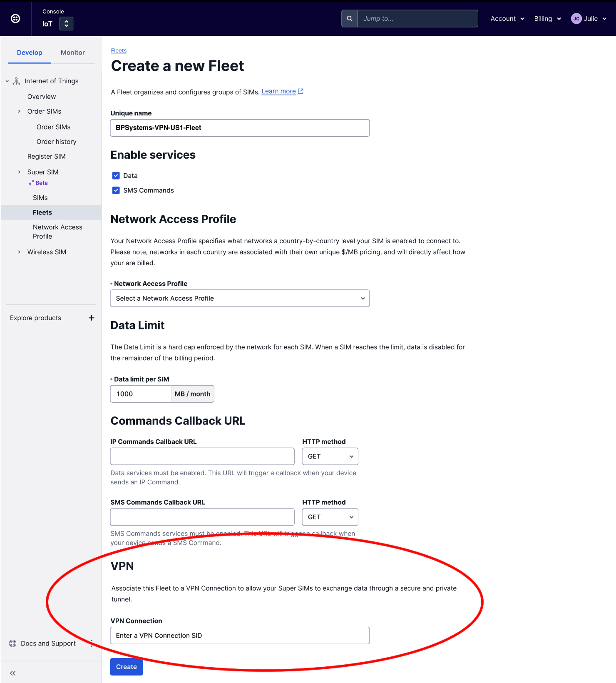Open the Billing menu
This screenshot has height=683, width=616.
(547, 19)
